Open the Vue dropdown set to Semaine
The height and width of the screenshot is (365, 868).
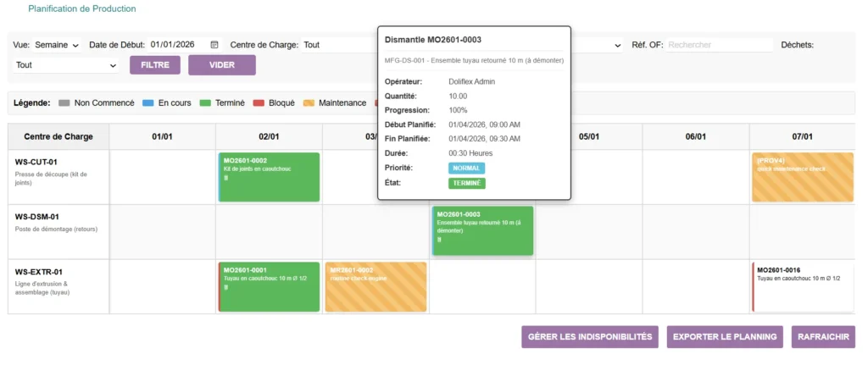point(57,45)
